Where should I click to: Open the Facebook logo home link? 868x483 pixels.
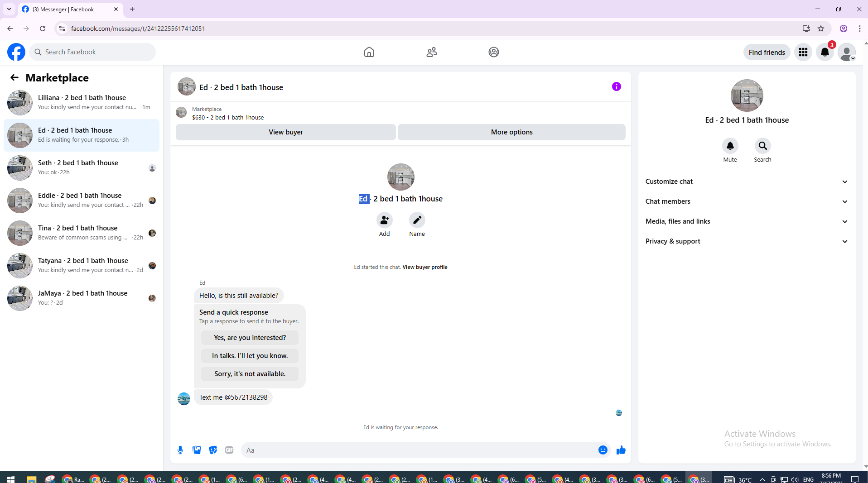[16, 52]
